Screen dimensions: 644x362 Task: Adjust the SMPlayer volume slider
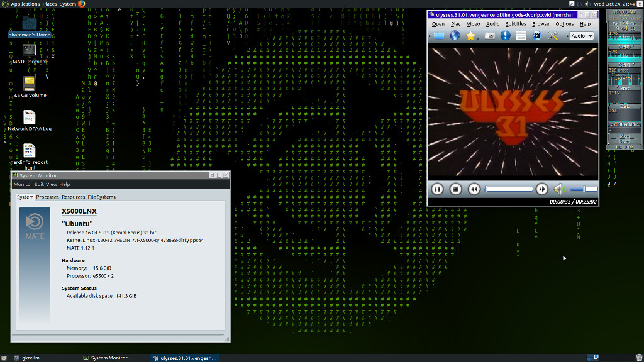584,189
